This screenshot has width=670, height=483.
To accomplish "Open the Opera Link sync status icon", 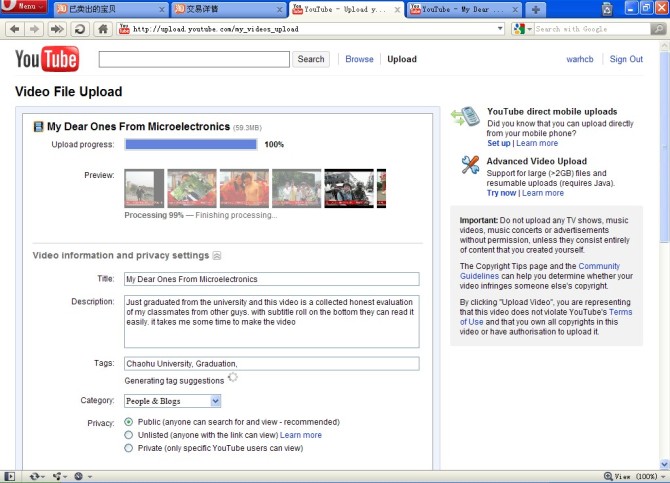I will coord(37,476).
